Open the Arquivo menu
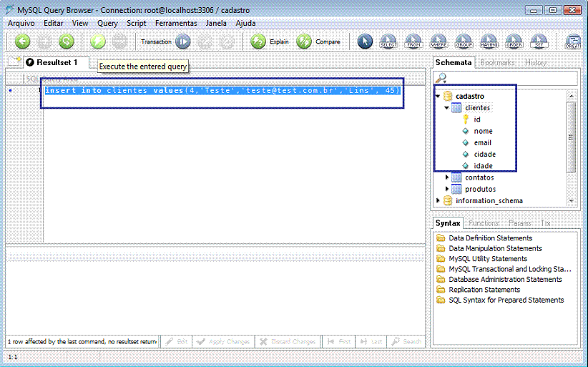 [21, 23]
